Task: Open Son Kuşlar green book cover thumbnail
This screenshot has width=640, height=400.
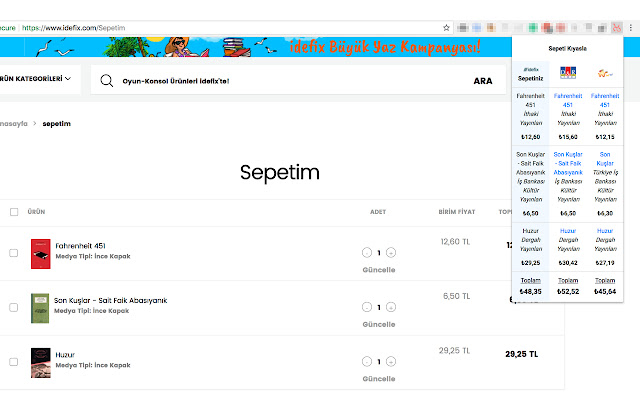Action: coord(40,308)
